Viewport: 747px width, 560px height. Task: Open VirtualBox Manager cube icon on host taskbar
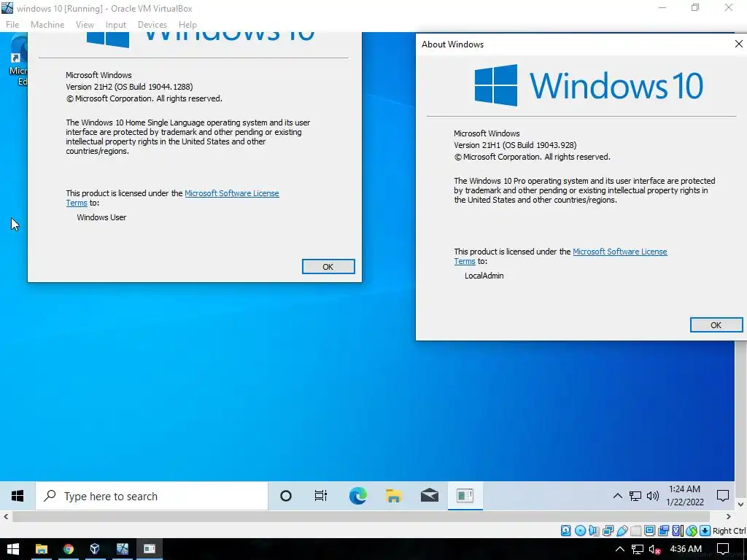pos(95,549)
